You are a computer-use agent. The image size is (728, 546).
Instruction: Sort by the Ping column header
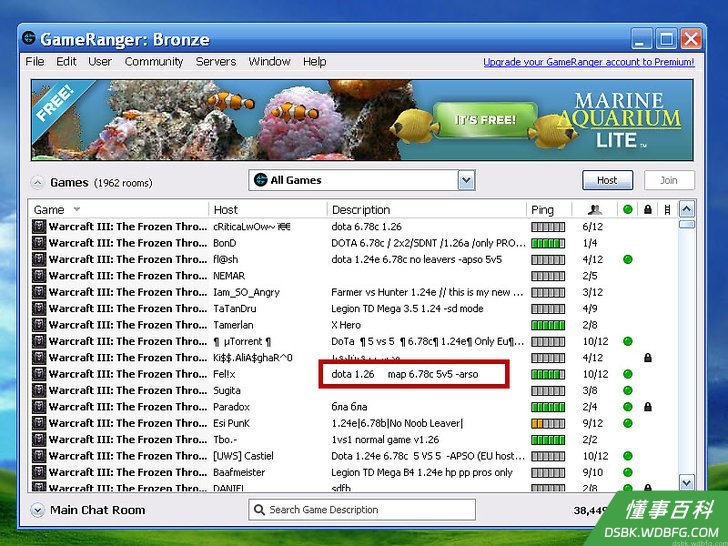[x=549, y=210]
